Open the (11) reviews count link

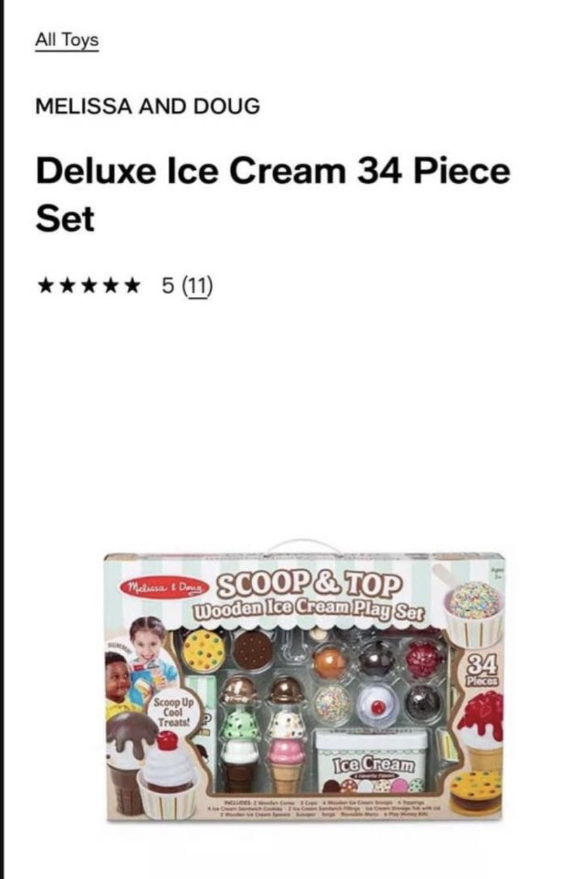(198, 286)
